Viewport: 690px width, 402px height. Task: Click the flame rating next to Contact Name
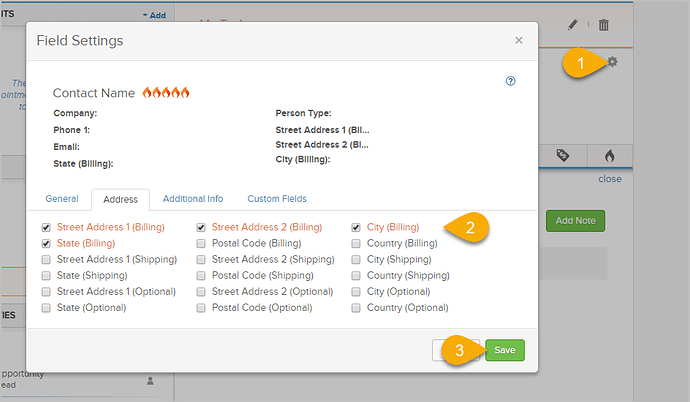coord(166,92)
